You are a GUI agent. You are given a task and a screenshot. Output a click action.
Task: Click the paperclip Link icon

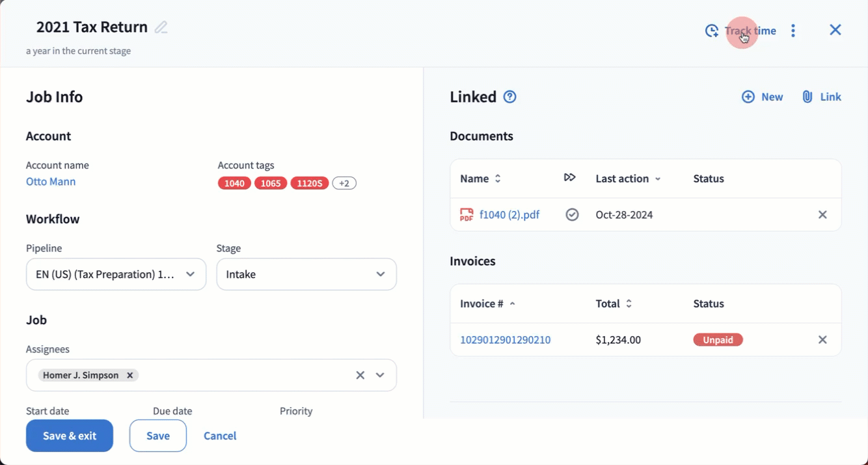click(x=807, y=97)
